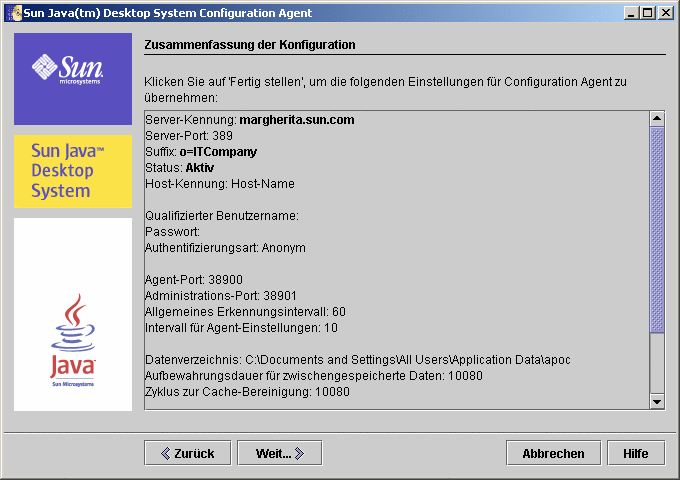Cancel the wizard with Abbrechen
Screen dimensions: 680x480
553,453
